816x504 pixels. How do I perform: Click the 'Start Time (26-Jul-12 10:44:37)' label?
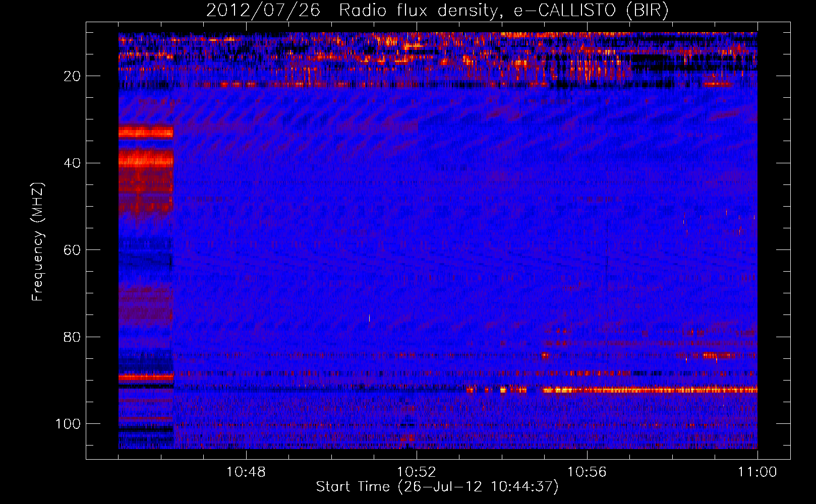pyautogui.click(x=437, y=487)
